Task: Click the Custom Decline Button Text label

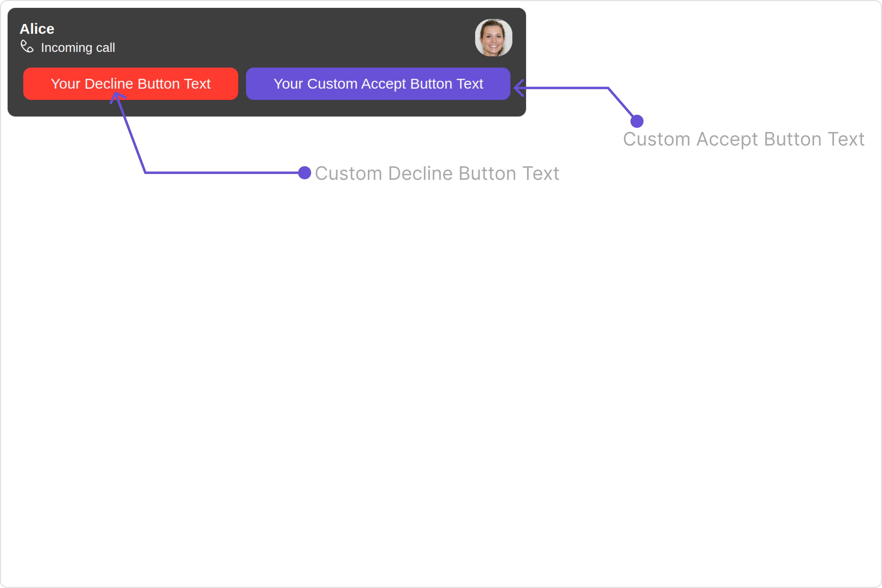Action: (x=437, y=174)
